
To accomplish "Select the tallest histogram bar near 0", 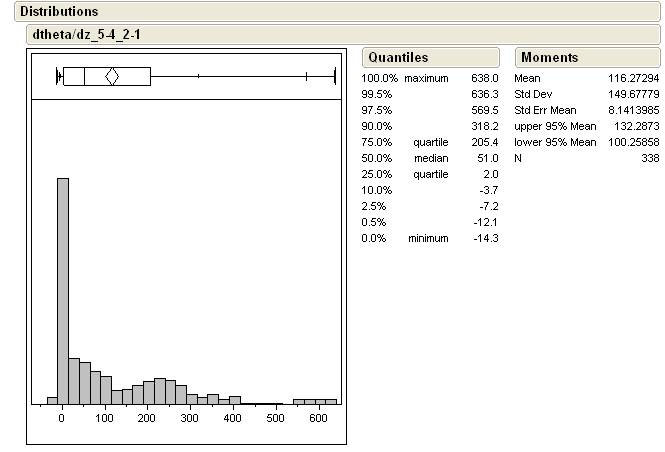I will [x=63, y=290].
